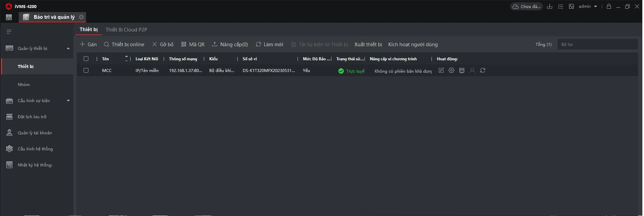
Task: Click the edit icon in MCC row
Action: [x=441, y=70]
